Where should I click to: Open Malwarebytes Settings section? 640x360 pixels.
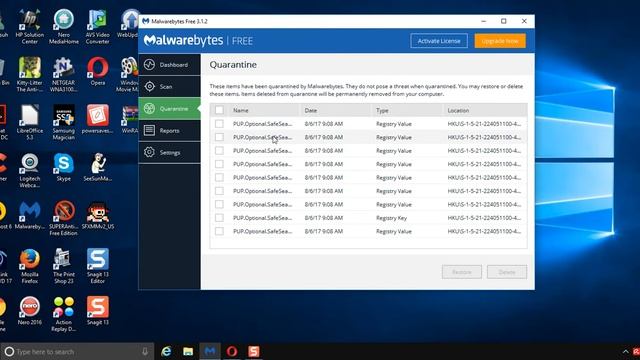click(x=169, y=153)
